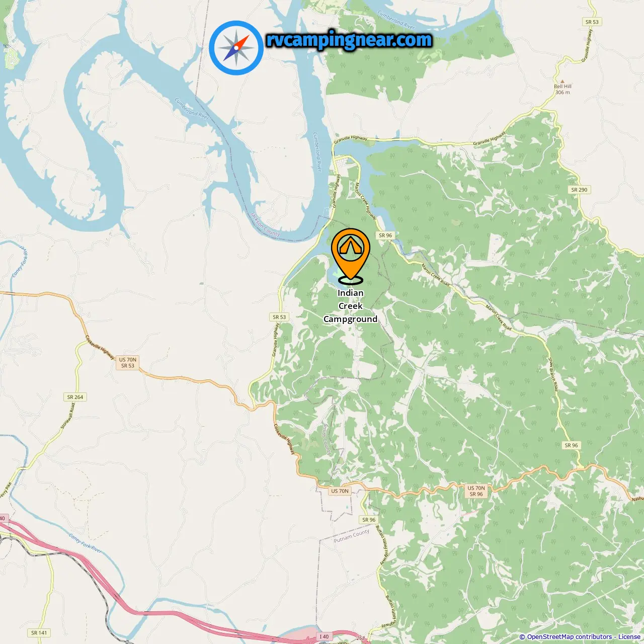The height and width of the screenshot is (644, 644).
Task: Click the Caney Fork River label
Action: pyautogui.click(x=85, y=543)
